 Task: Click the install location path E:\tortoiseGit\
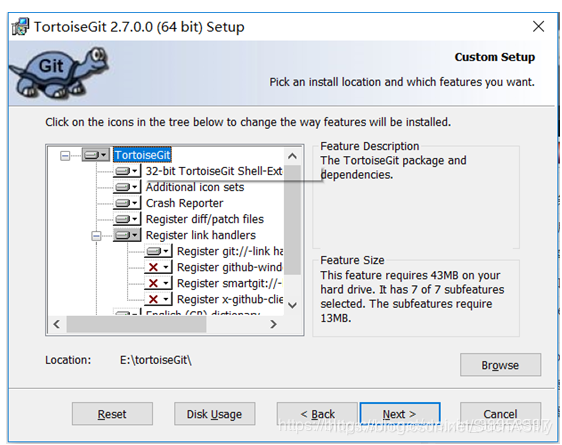pos(156,360)
